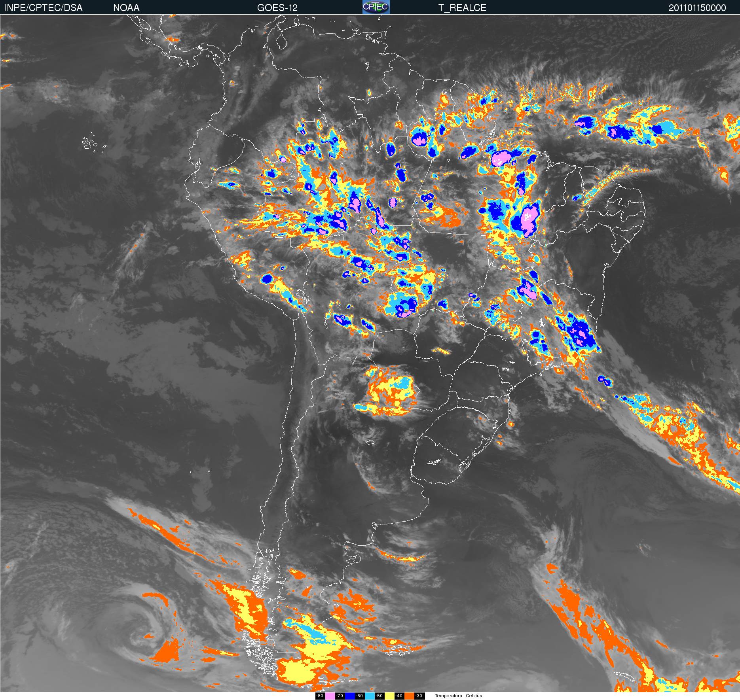This screenshot has height=700, width=740.
Task: Click the CPTEC logo in the header
Action: pyautogui.click(x=376, y=7)
